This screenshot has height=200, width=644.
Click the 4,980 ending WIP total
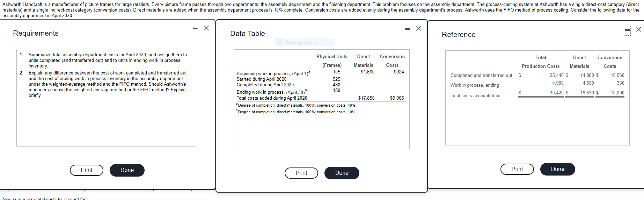point(558,83)
